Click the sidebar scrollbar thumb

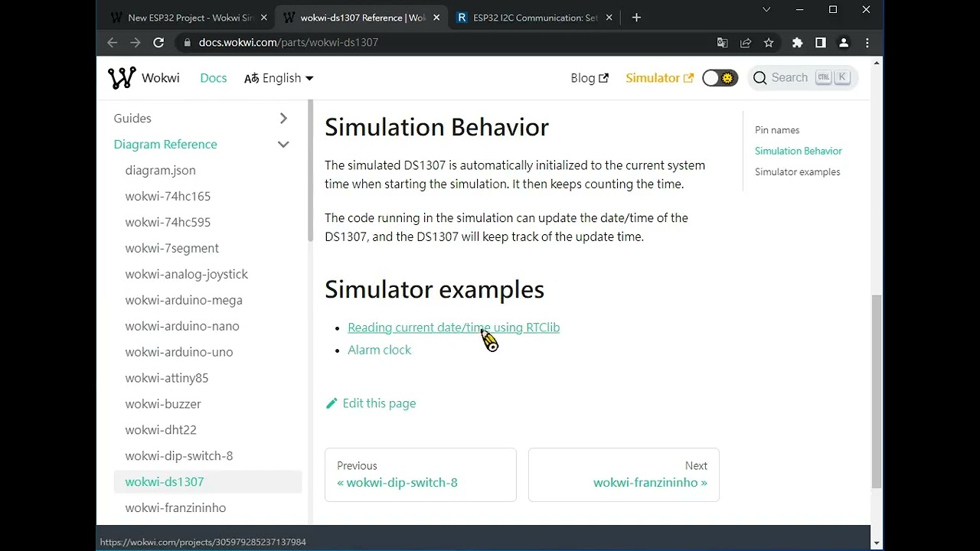click(310, 172)
